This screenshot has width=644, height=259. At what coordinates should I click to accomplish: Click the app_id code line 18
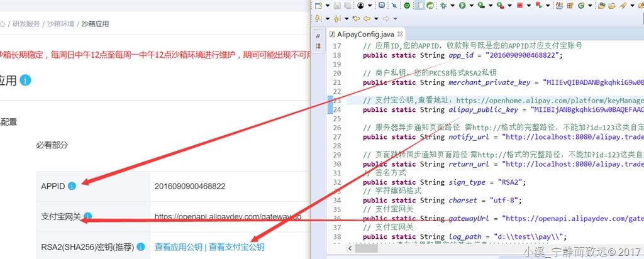click(x=463, y=55)
